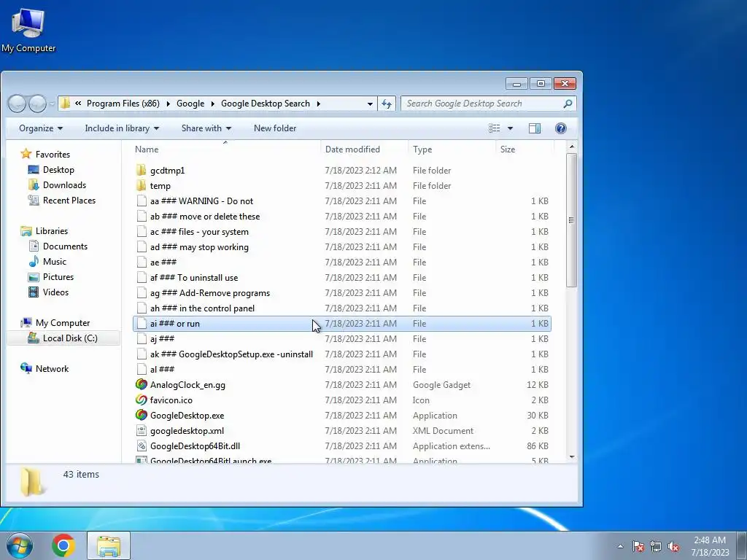Open Documents library in sidebar
The width and height of the screenshot is (747, 560).
[65, 246]
